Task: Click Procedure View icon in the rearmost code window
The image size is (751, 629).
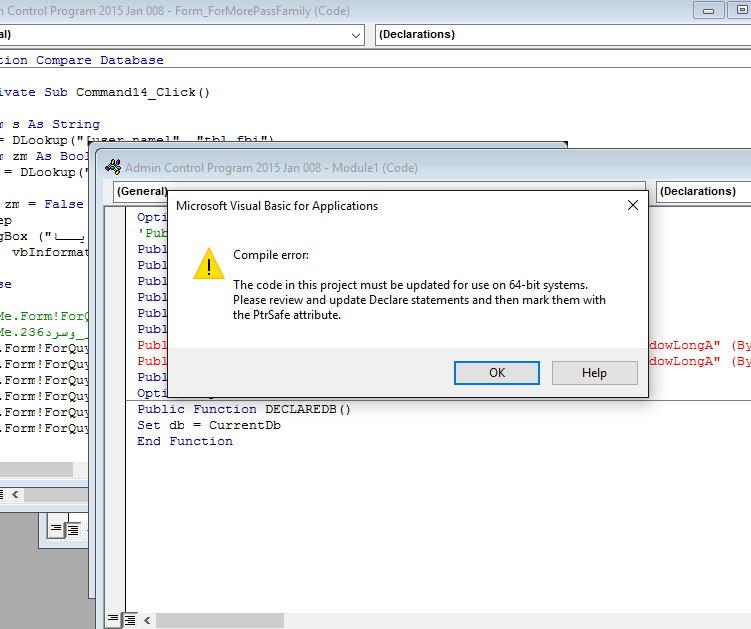Action: click(56, 529)
